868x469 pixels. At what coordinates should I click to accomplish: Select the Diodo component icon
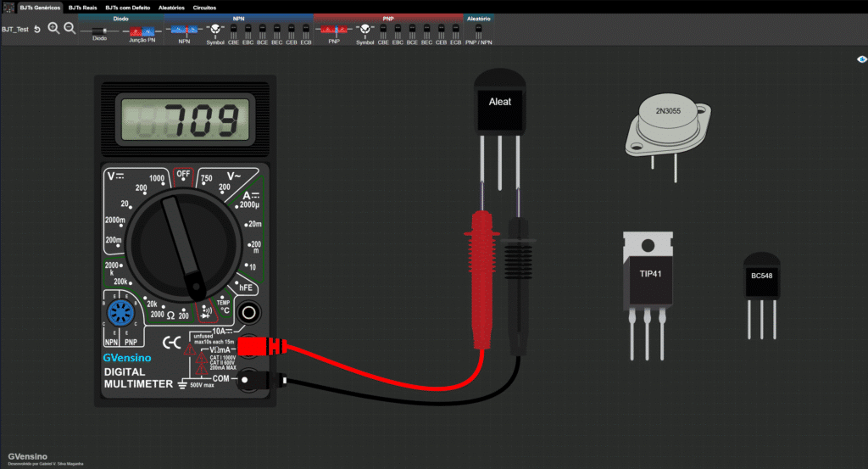(99, 31)
